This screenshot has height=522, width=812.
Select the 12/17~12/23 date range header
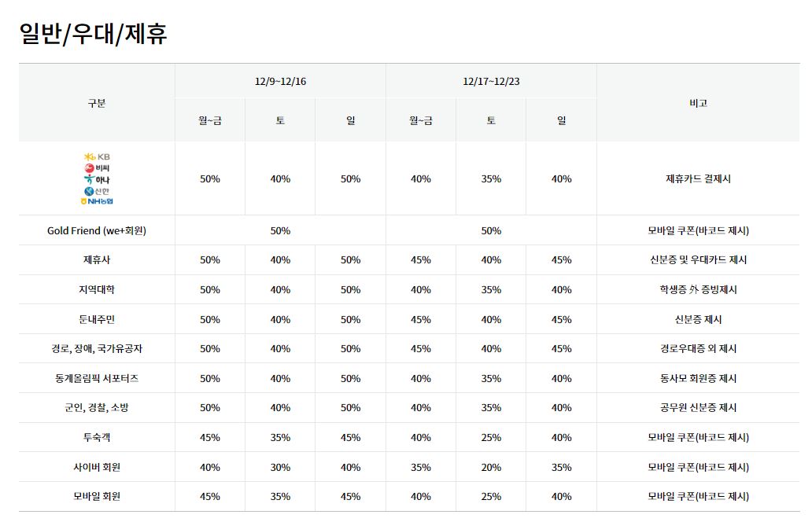tap(491, 81)
